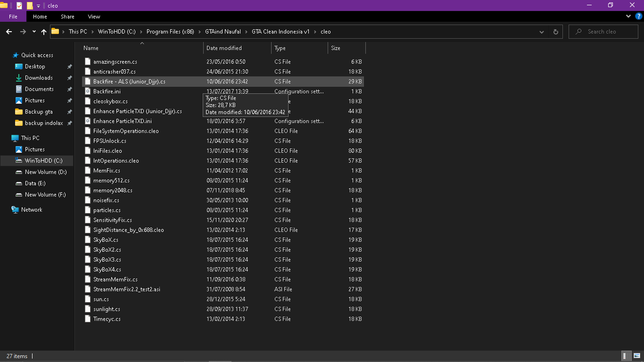Click the sunlight.cs file icon
This screenshot has height=362, width=644.
[88, 309]
